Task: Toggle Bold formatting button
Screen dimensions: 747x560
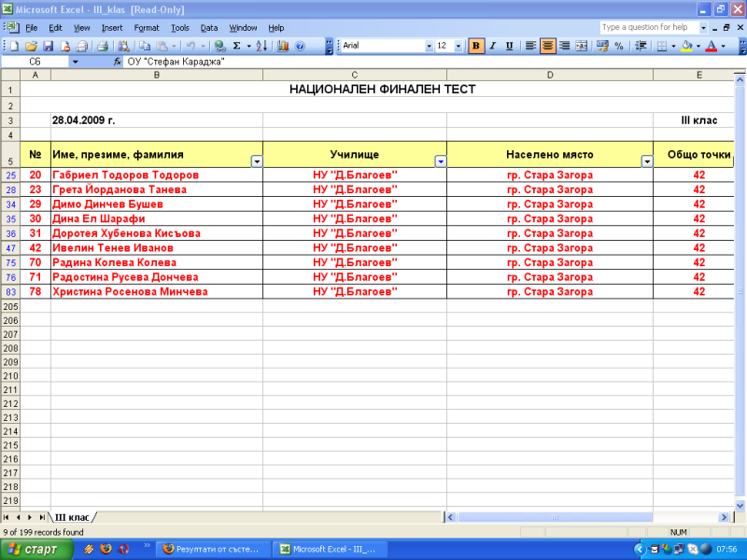Action: click(476, 46)
